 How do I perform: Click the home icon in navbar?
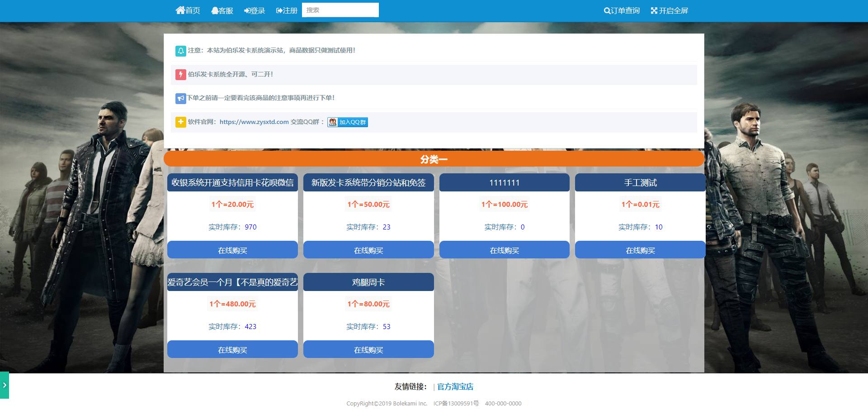[180, 10]
